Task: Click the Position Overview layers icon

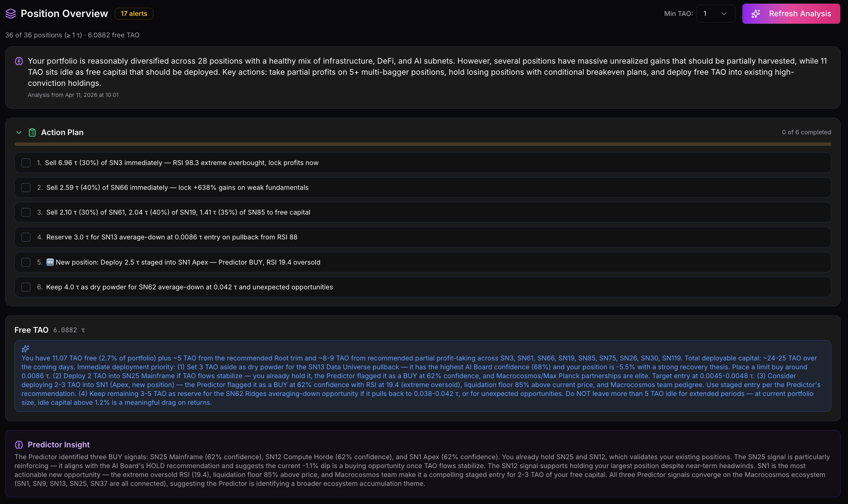Action: [11, 14]
